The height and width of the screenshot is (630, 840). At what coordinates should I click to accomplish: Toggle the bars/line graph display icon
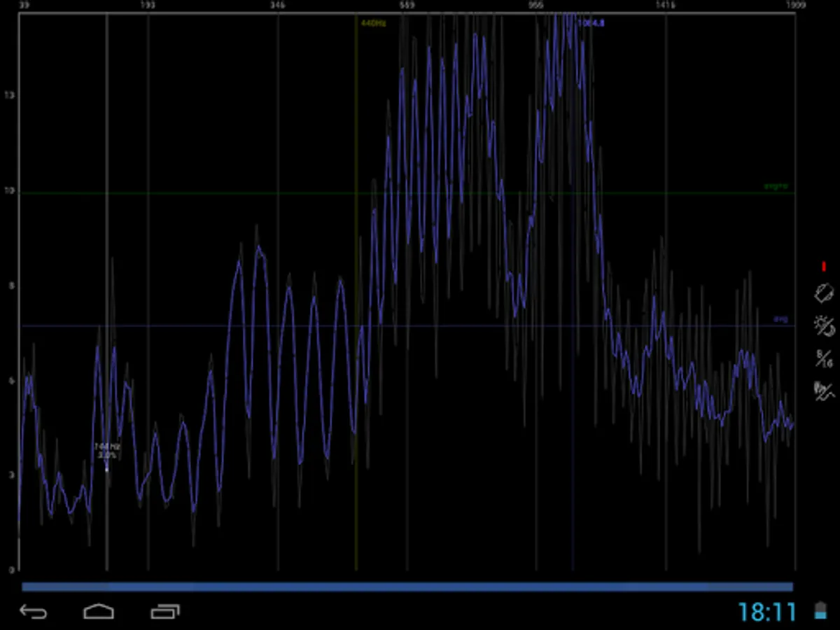[824, 391]
